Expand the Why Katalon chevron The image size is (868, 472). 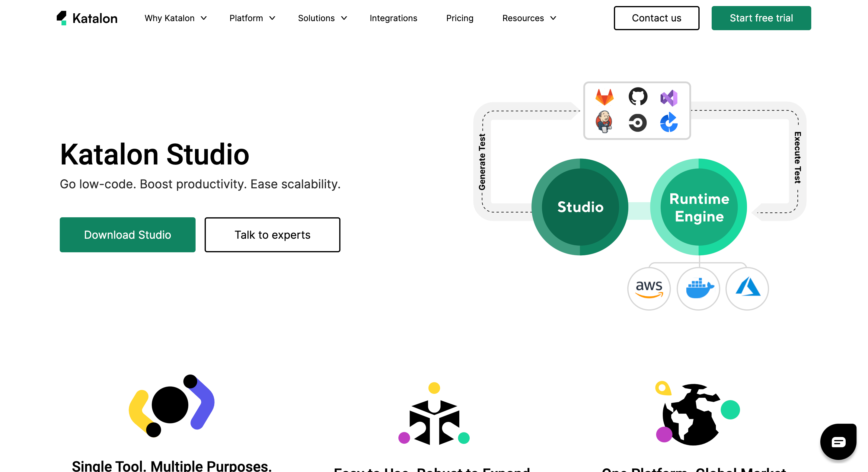(203, 18)
